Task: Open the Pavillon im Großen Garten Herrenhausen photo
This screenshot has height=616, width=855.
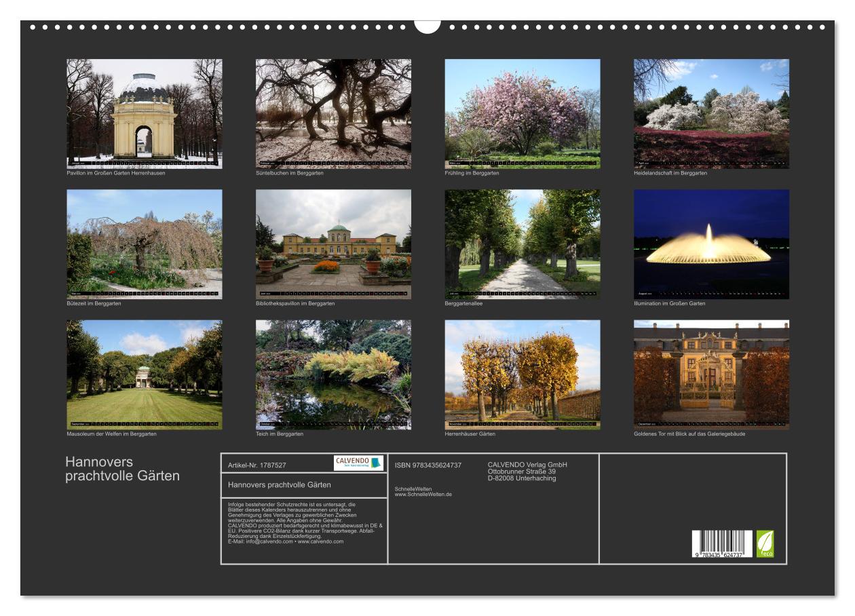Action: pos(145,113)
